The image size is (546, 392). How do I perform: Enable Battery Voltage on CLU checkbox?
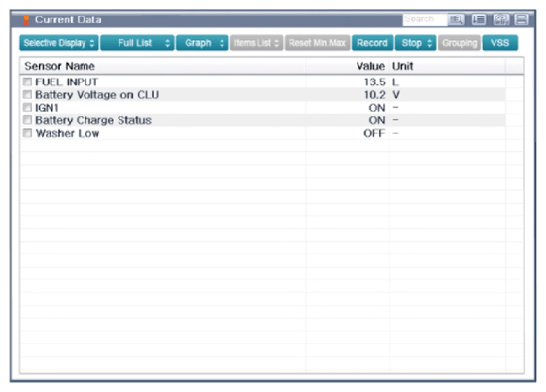27,95
